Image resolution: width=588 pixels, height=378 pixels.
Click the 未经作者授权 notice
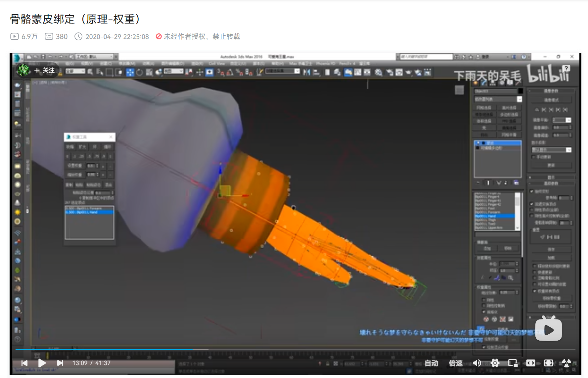[198, 36]
